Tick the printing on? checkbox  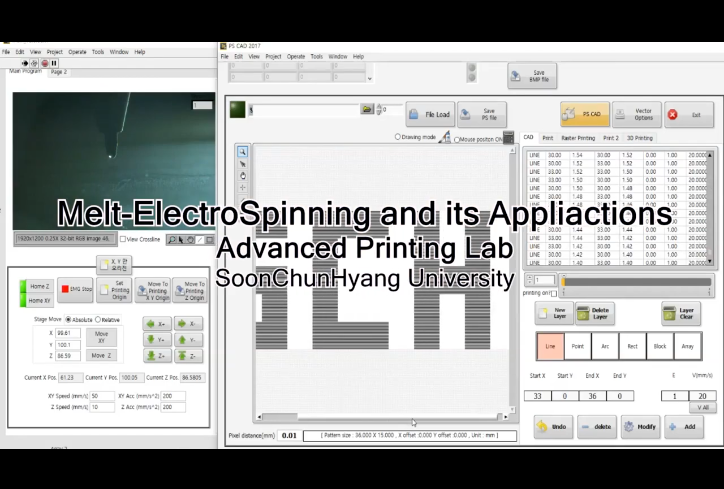tap(554, 293)
